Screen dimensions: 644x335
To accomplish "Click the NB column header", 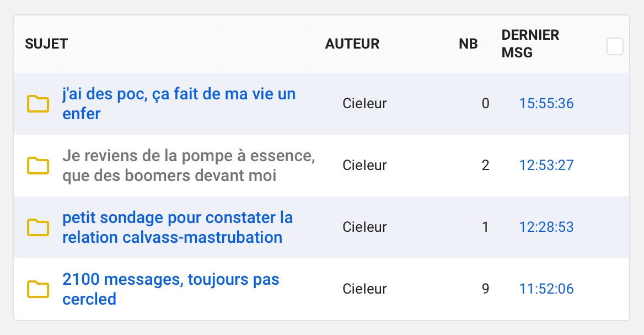I will point(468,44).
